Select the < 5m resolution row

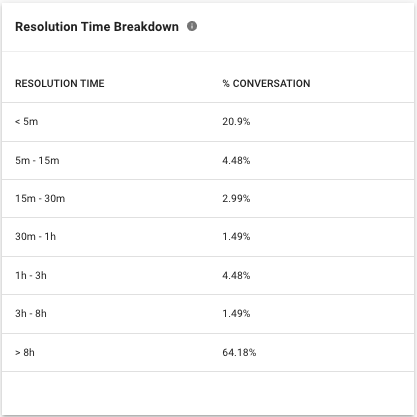[208, 122]
